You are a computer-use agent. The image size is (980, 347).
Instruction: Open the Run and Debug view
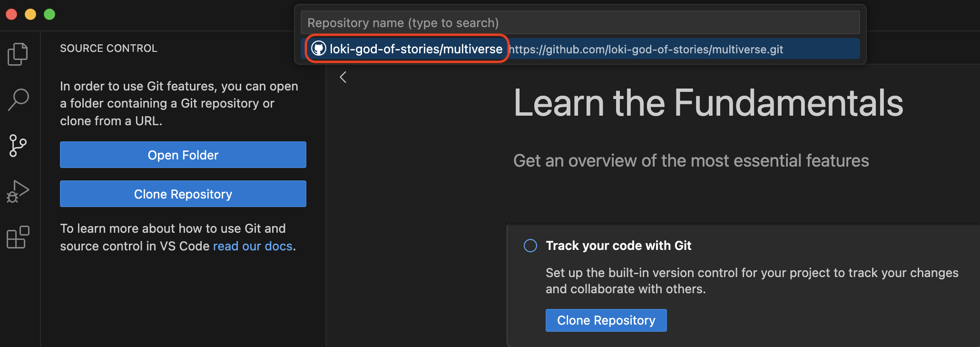(18, 191)
